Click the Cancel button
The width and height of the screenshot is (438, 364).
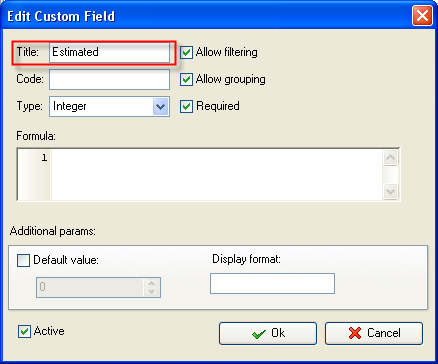click(x=374, y=333)
